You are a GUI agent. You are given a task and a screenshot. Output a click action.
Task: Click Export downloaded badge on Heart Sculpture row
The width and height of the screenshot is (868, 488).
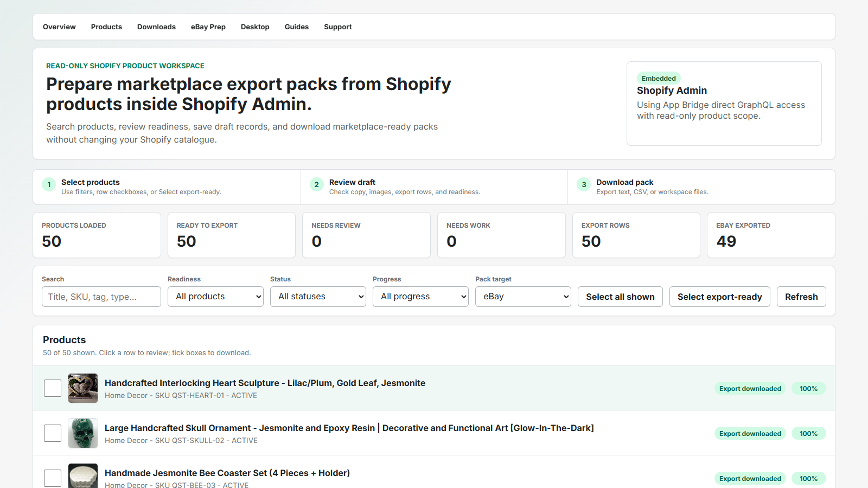[750, 388]
